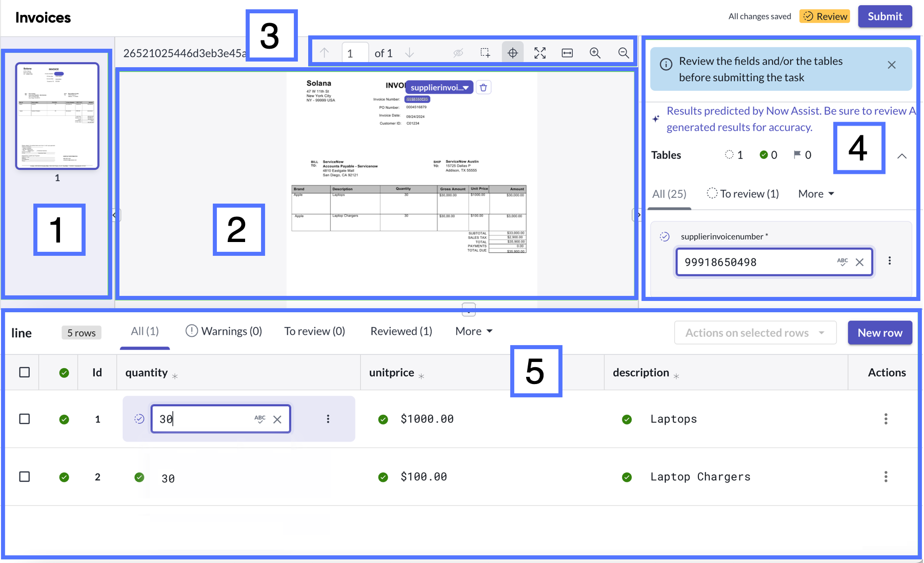Screen dimensions: 924x563
Task: Click row 2 green check status icon
Action: pyautogui.click(x=64, y=477)
